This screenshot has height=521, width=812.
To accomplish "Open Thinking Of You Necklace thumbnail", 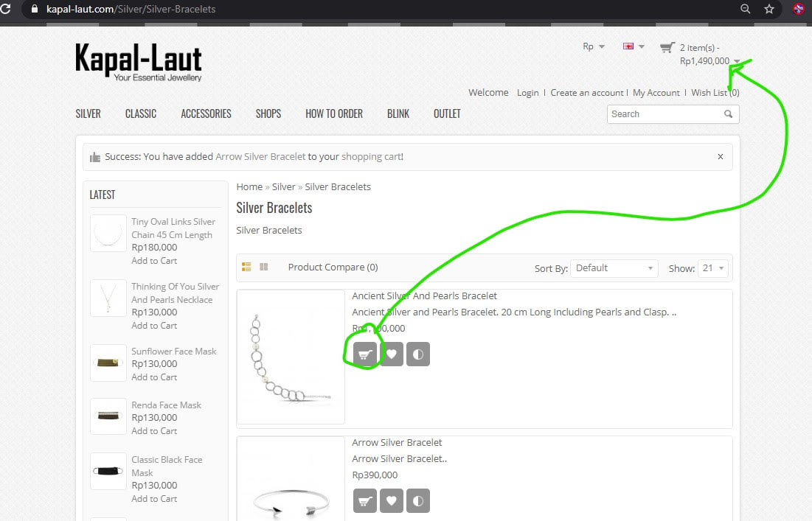I will [x=108, y=298].
